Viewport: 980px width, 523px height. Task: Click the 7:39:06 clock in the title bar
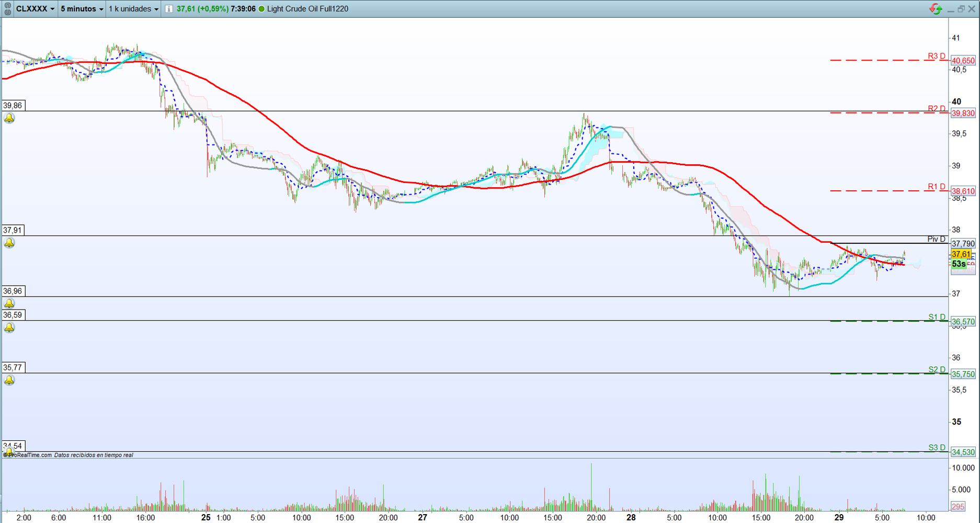(x=243, y=9)
